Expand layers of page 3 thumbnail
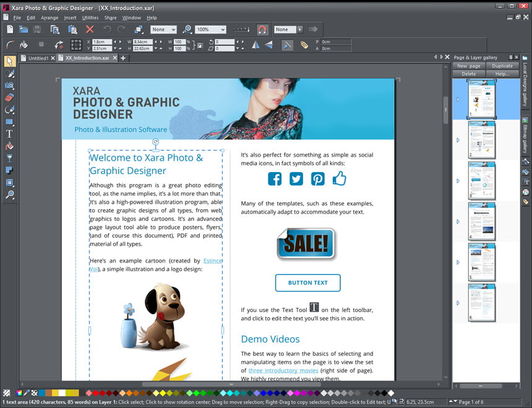Image resolution: width=532 pixels, height=408 pixels. tap(458, 181)
